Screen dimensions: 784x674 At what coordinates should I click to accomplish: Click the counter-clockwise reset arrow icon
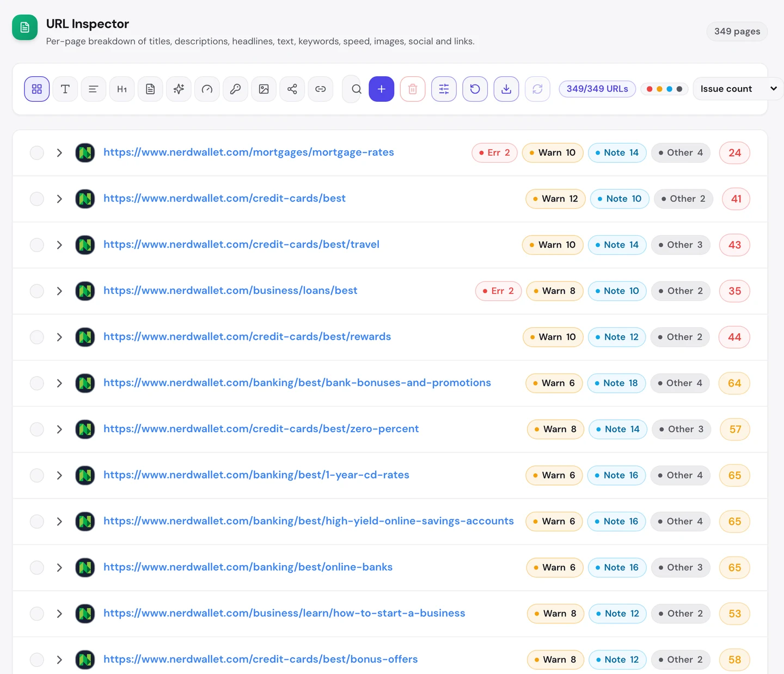(475, 89)
